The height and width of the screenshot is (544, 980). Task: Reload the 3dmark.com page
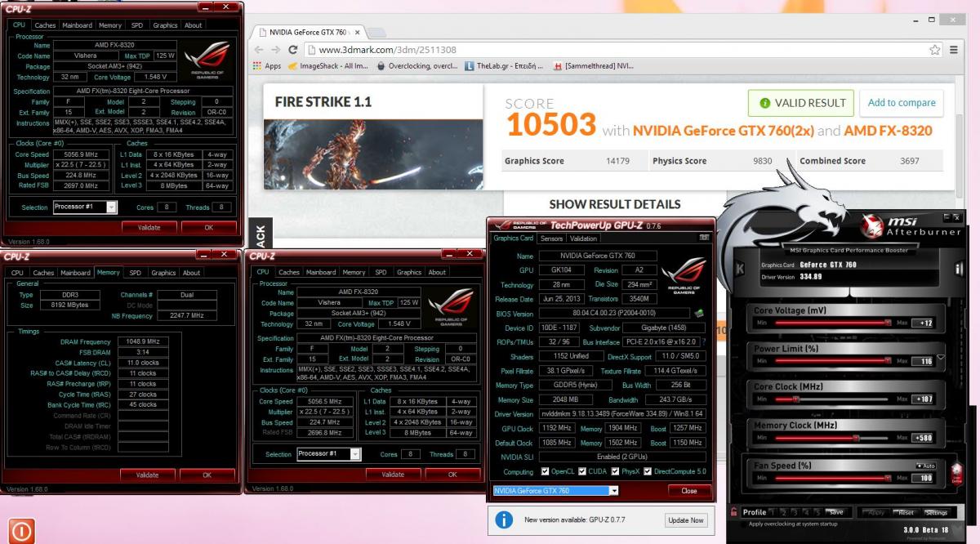coord(293,50)
